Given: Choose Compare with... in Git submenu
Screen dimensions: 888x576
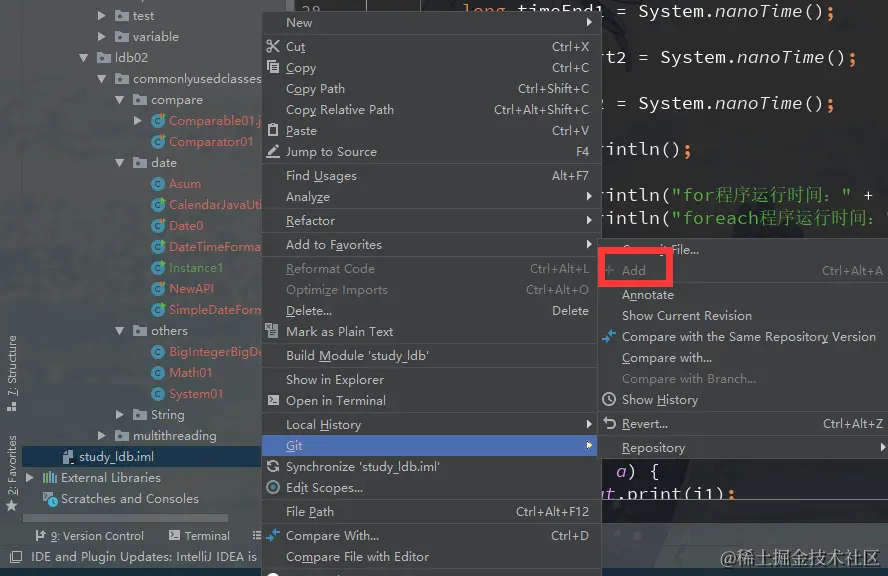Looking at the screenshot, I should point(744,357).
